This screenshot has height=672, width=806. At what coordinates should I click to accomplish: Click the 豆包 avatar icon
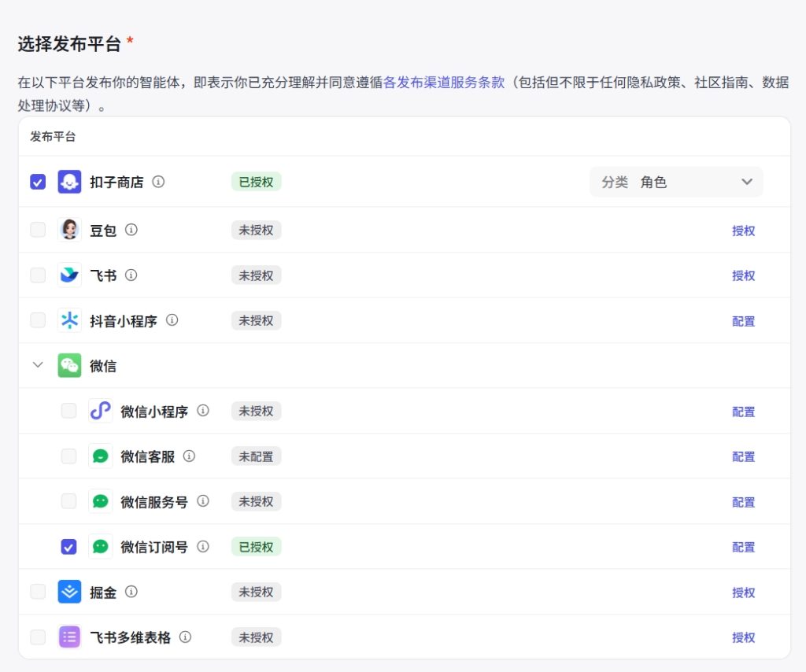click(x=69, y=230)
